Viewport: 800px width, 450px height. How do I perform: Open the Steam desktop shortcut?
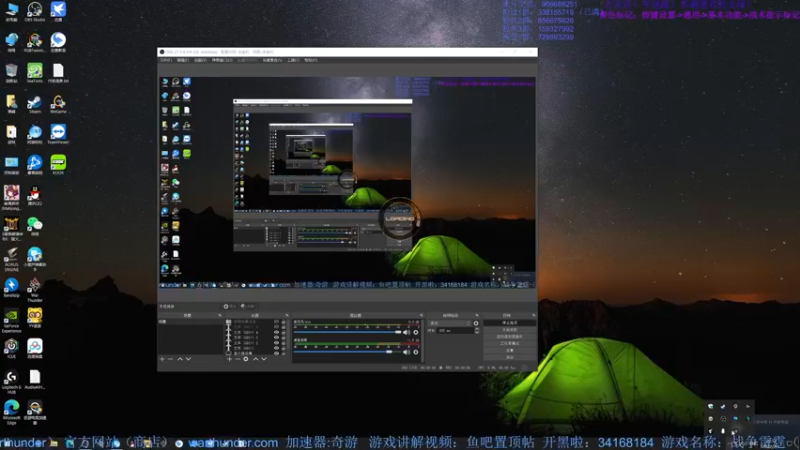point(35,105)
